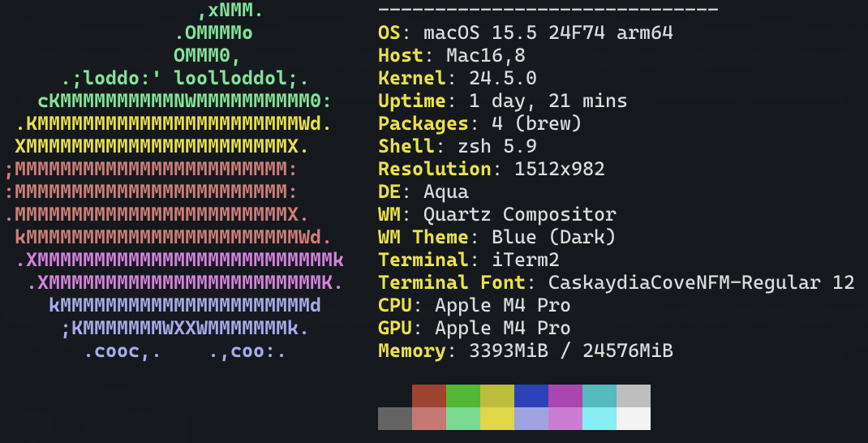Select the bright cyan color block
The height and width of the screenshot is (443, 868).
(599, 419)
